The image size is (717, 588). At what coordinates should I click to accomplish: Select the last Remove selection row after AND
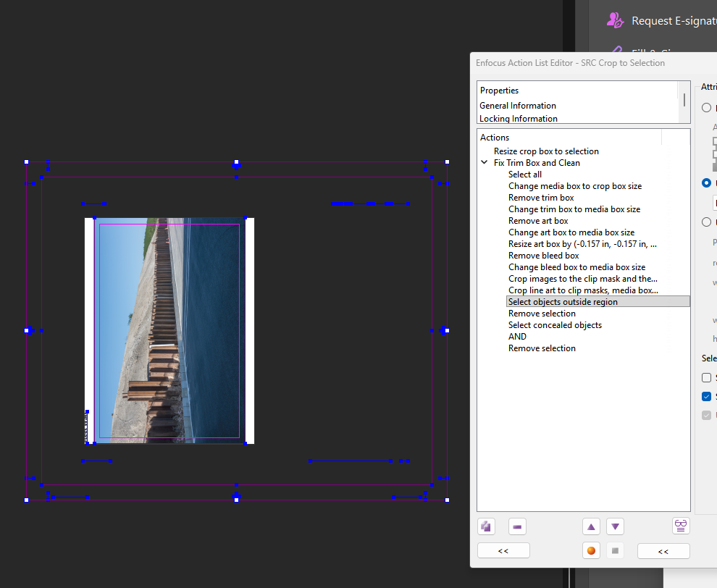pyautogui.click(x=542, y=348)
